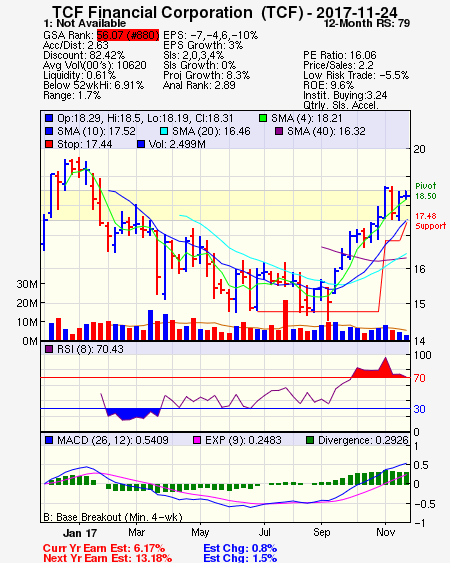The width and height of the screenshot is (450, 563).
Task: Click the tallest red volume bar in August
Action: point(286,320)
